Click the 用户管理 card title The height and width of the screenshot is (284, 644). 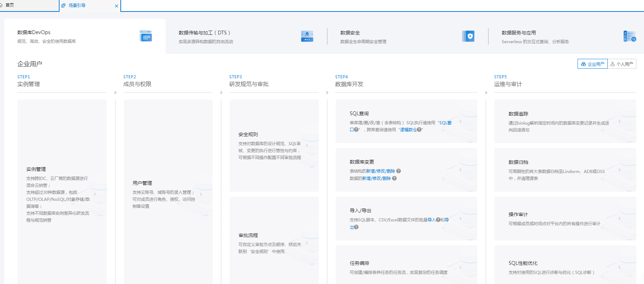(142, 183)
